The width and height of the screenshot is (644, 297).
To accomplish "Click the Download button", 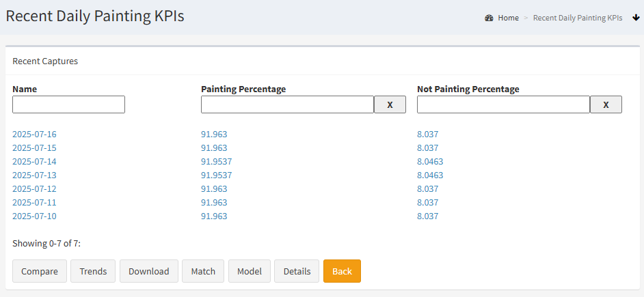I will click(148, 271).
